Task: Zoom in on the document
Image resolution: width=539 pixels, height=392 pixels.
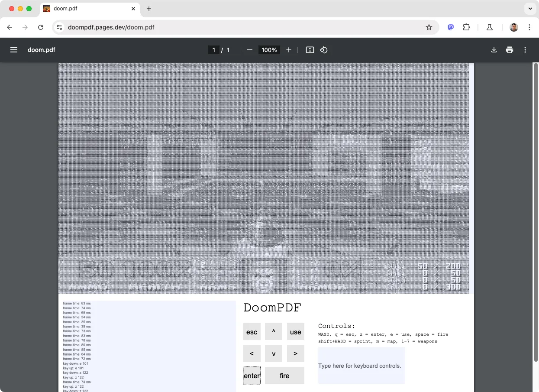Action: click(288, 50)
